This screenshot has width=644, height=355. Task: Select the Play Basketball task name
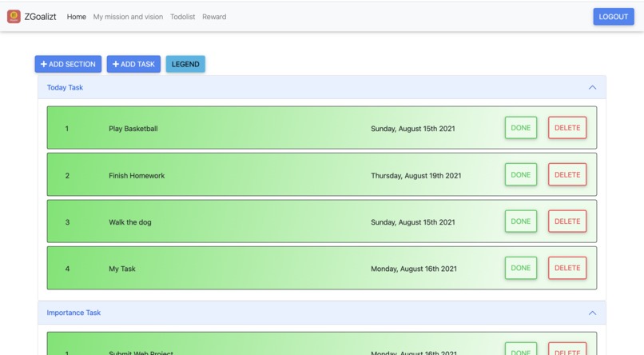point(133,129)
